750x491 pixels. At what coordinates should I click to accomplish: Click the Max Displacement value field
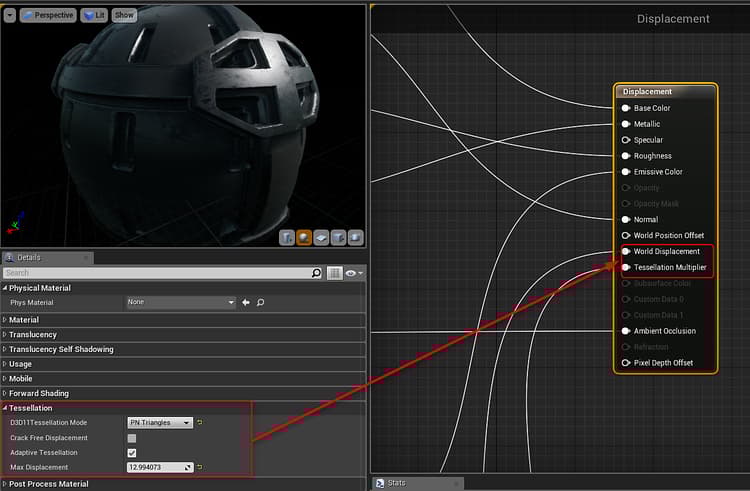click(x=155, y=467)
